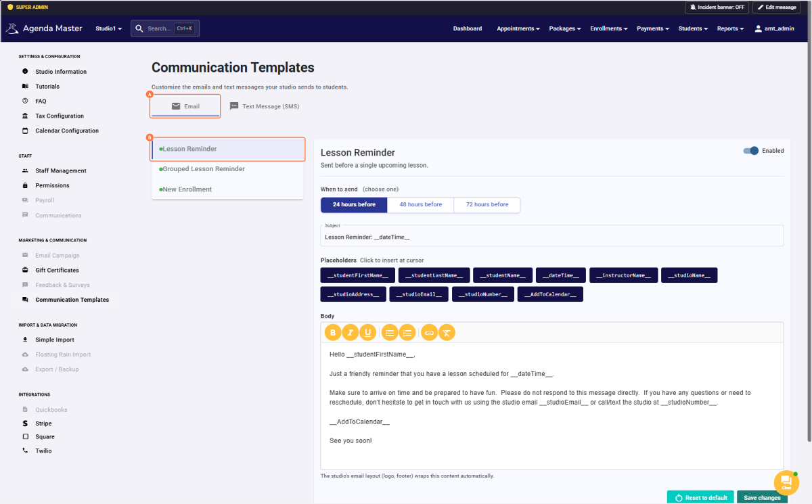Insert the __studioAddress__ placeholder
This screenshot has height=504, width=812.
point(353,294)
